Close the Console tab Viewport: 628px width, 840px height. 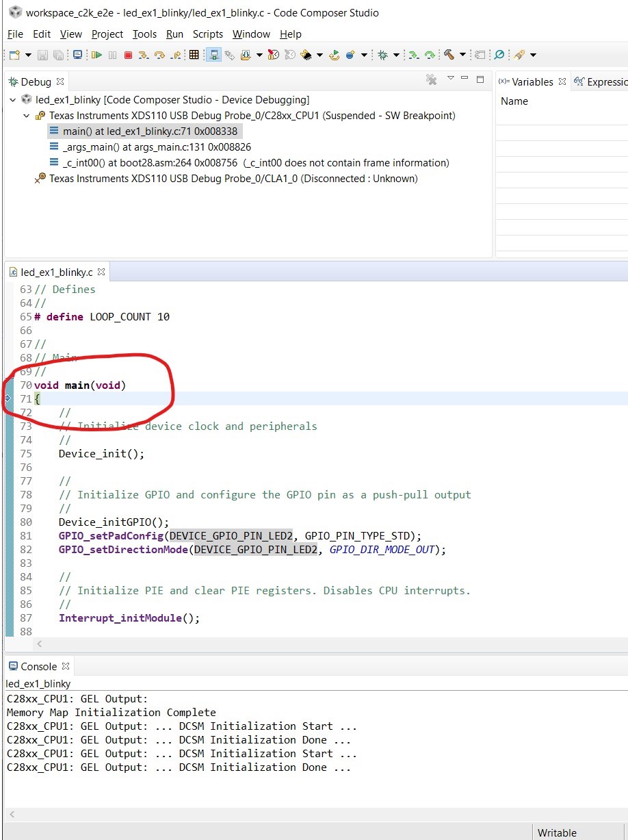pyautogui.click(x=66, y=666)
